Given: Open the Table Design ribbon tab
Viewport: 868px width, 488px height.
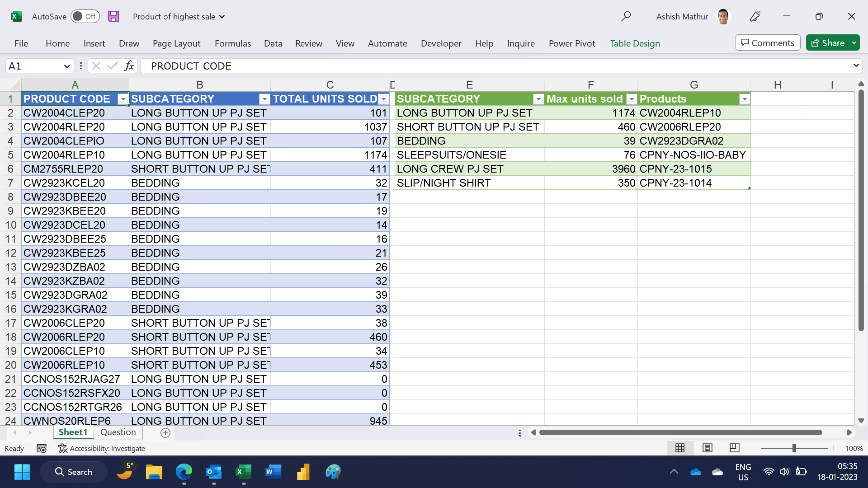Looking at the screenshot, I should (x=635, y=43).
